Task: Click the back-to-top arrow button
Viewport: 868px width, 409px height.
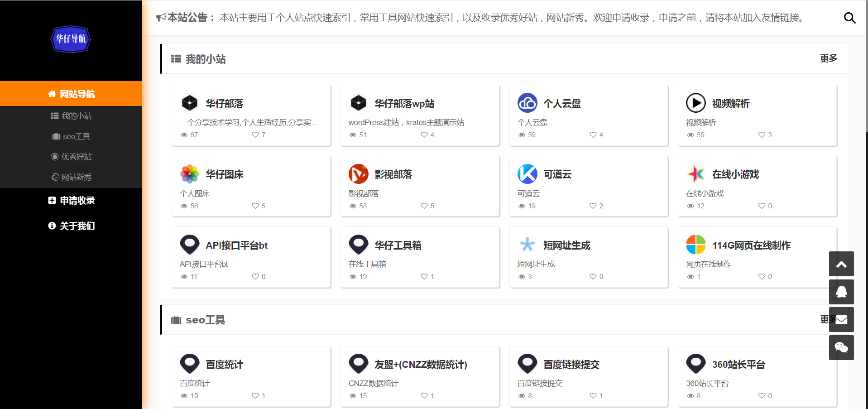Action: pos(841,264)
